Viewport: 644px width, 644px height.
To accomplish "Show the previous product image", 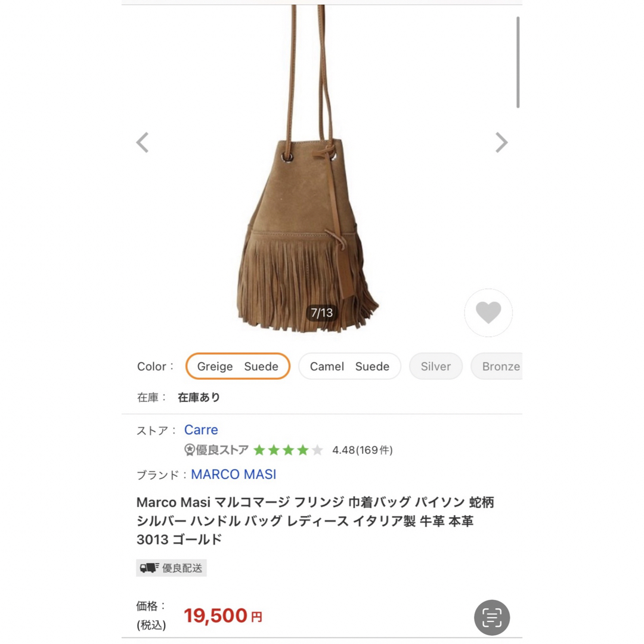I will (143, 143).
